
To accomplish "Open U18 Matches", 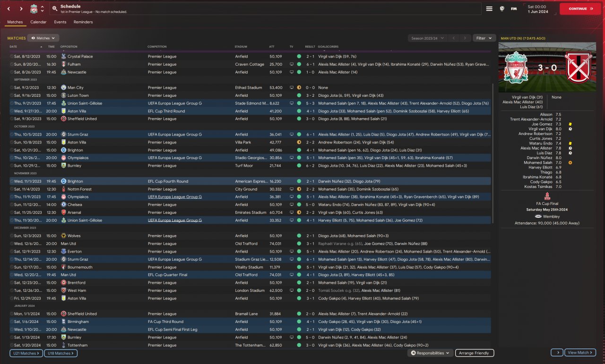I will coord(61,353).
